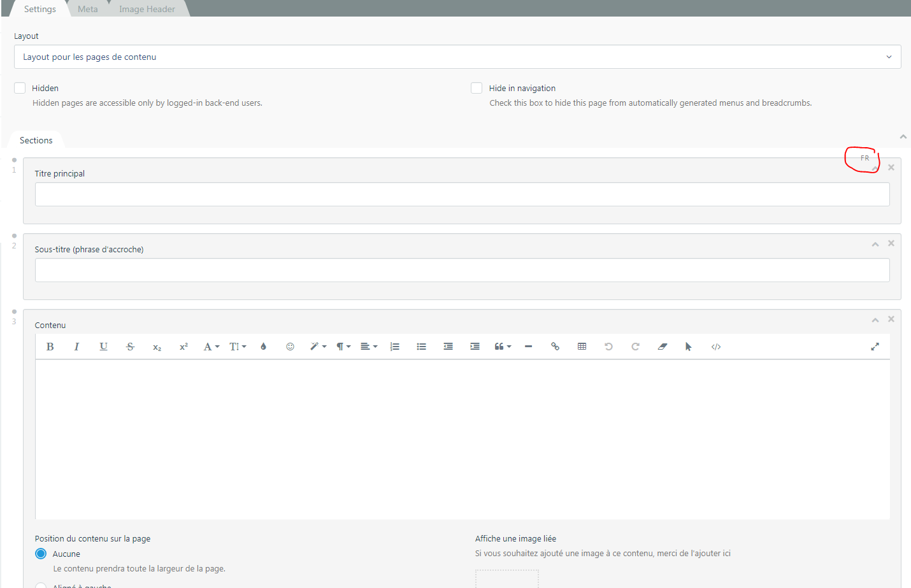Insert a horizontal line in the editor
911x588 pixels.
click(x=528, y=346)
